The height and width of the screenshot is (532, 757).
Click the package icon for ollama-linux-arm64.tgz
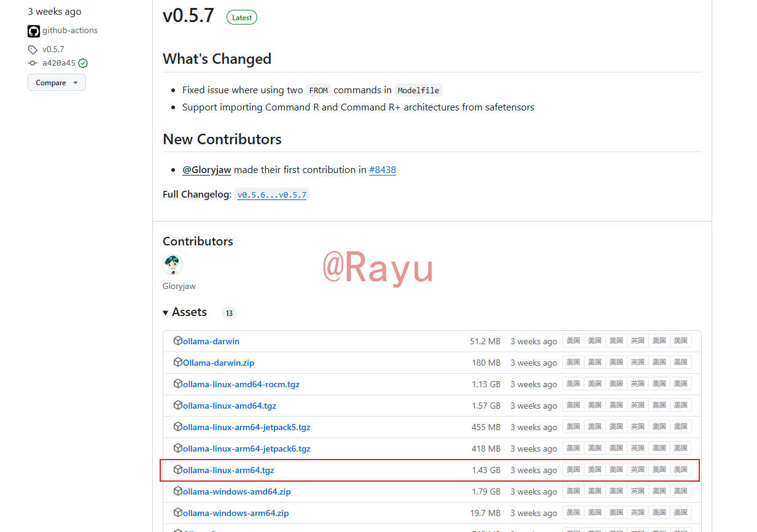[178, 469]
